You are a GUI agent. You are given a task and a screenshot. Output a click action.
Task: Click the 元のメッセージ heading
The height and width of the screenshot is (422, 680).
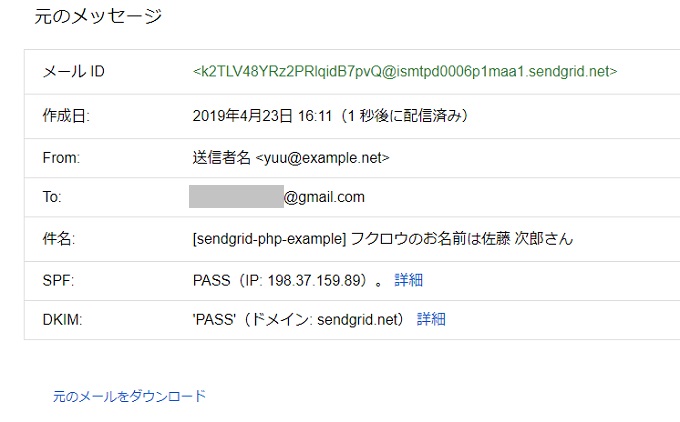click(x=98, y=16)
